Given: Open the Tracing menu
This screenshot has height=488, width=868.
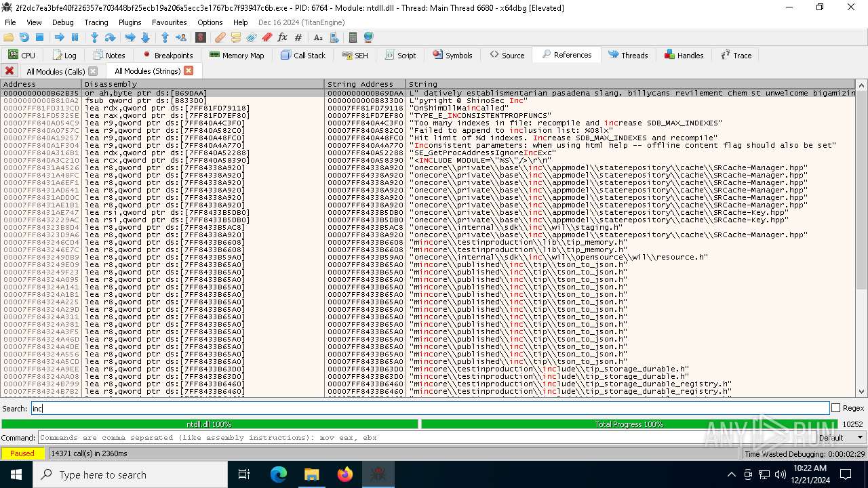Looking at the screenshot, I should click(x=96, y=22).
